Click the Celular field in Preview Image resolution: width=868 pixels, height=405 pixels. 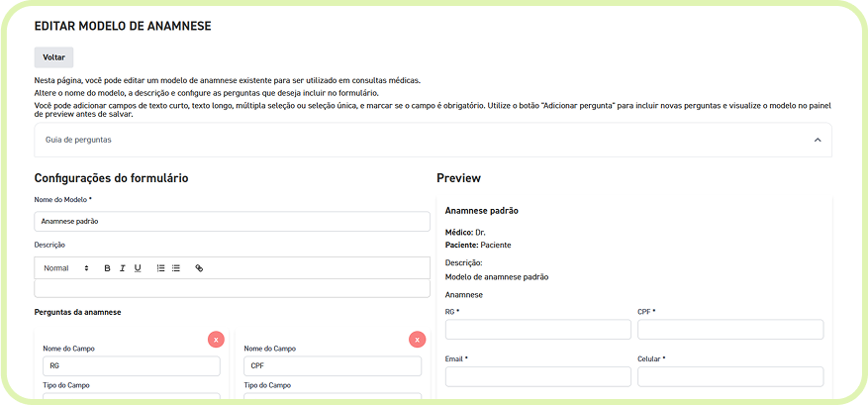click(730, 376)
